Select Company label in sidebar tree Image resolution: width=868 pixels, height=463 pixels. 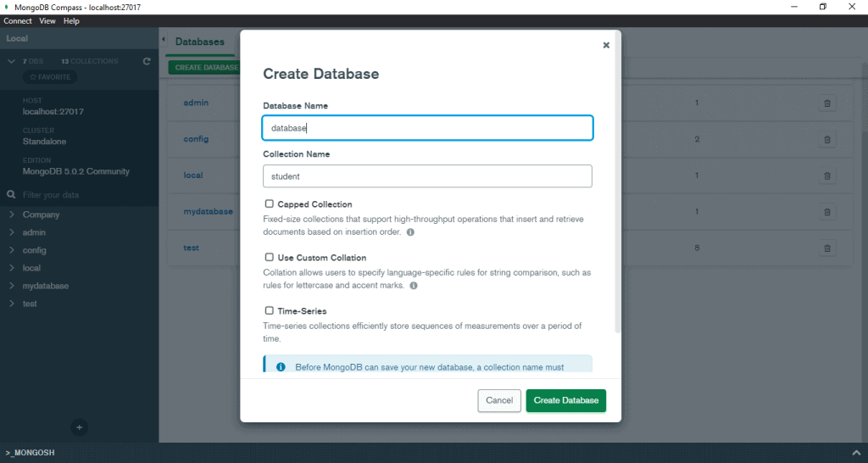[41, 215]
